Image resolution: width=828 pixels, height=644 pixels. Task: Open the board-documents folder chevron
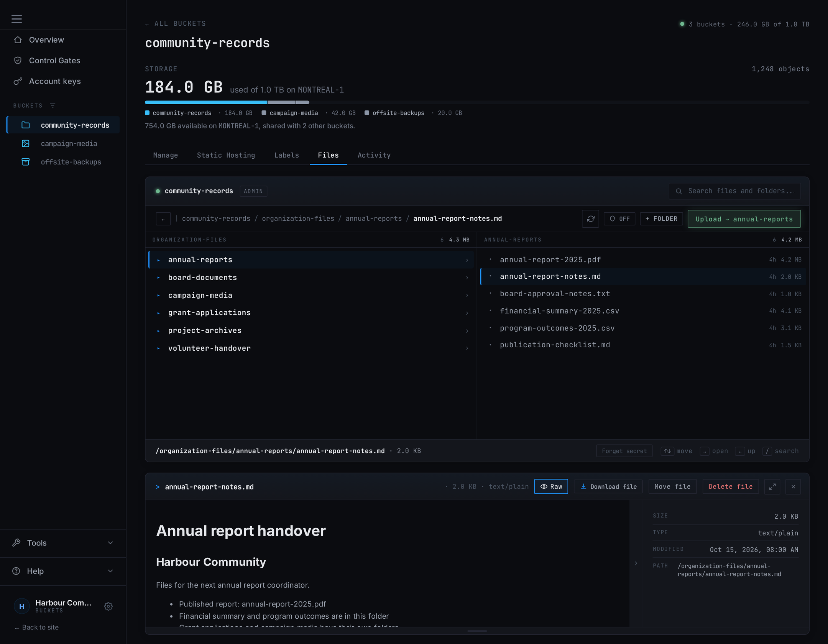(467, 278)
